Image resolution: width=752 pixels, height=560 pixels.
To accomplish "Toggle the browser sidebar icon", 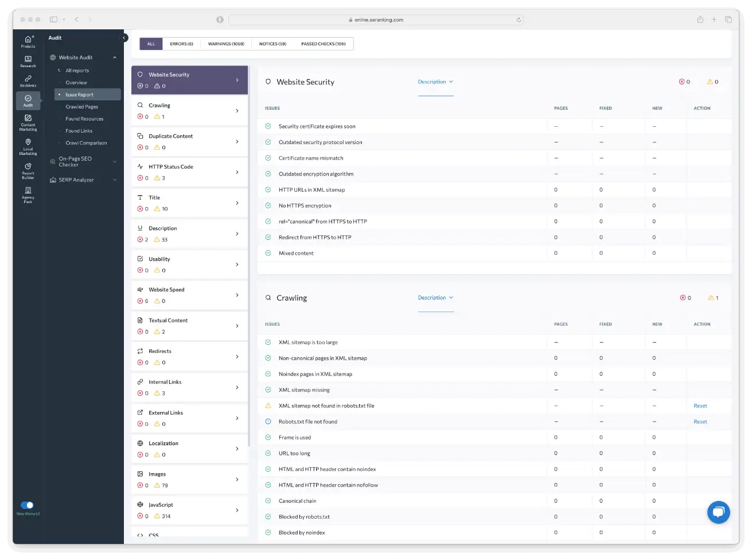I will point(53,20).
